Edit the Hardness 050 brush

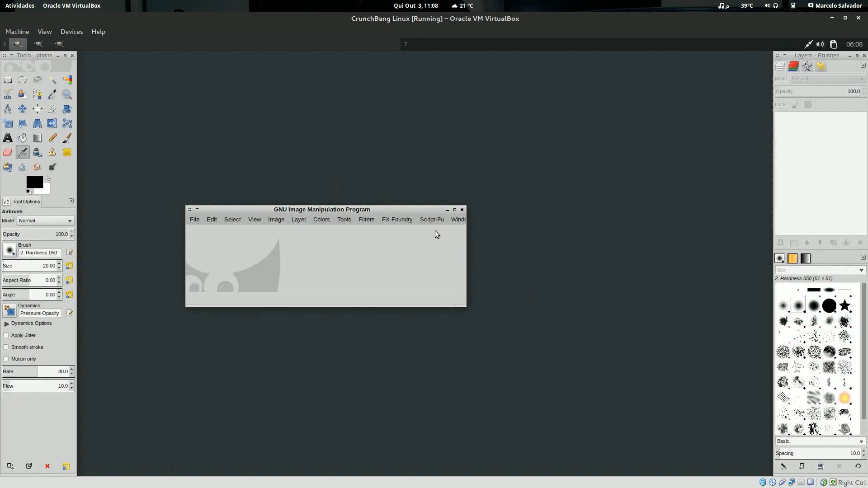[70, 252]
